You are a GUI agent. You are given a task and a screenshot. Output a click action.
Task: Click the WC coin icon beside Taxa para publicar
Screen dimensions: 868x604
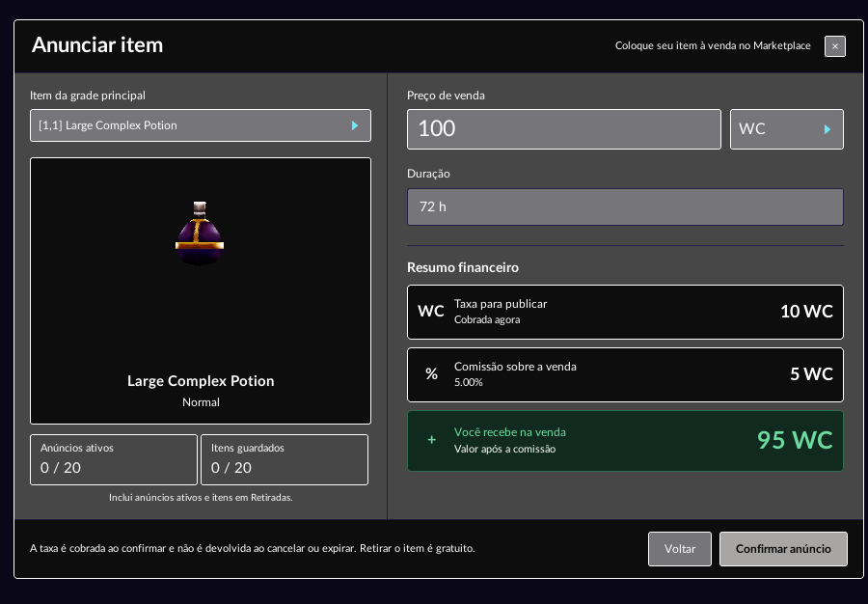click(431, 312)
